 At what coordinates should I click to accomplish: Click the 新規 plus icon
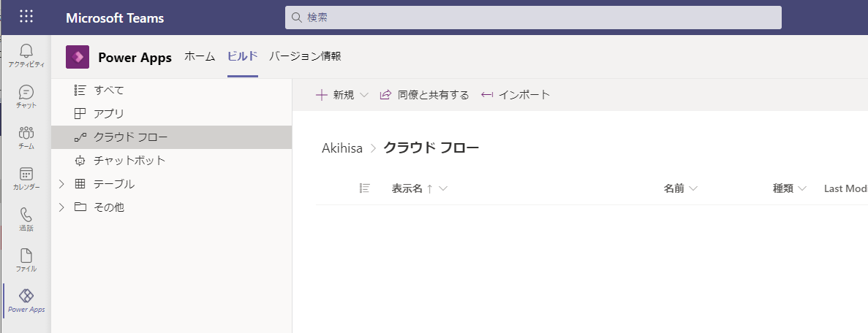click(x=322, y=95)
